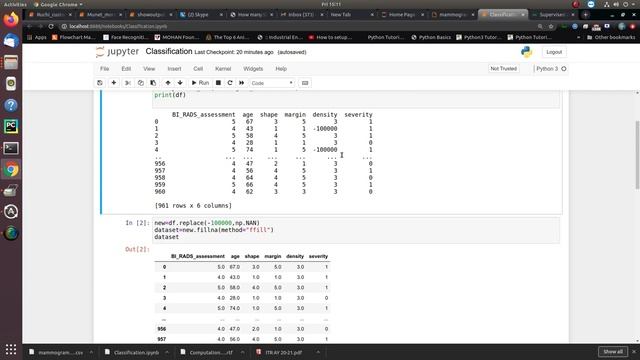Click Show all downloads button
Image resolution: width=640 pixels, height=360 pixels.
(x=613, y=351)
